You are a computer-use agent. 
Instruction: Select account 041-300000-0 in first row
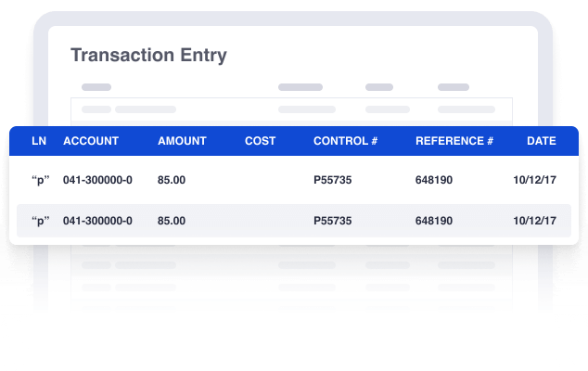pos(97,180)
